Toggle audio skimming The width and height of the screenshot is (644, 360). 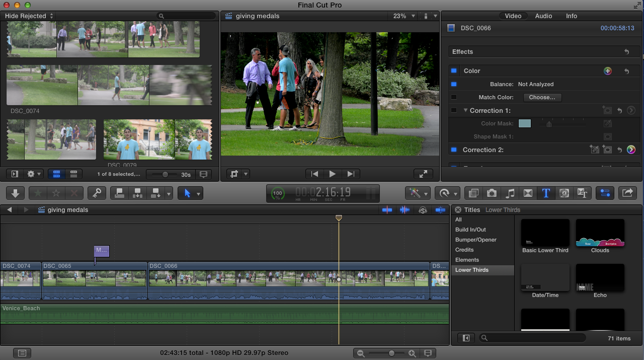405,210
